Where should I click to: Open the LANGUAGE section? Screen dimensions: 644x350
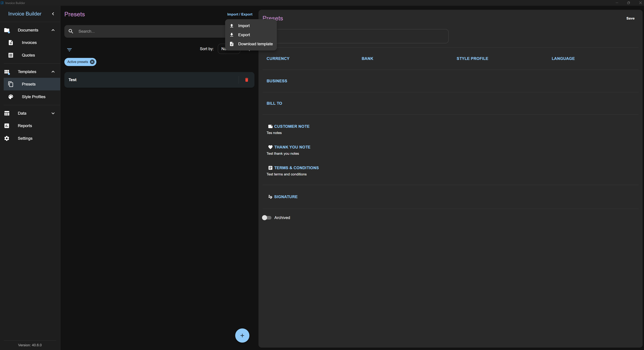pos(563,58)
